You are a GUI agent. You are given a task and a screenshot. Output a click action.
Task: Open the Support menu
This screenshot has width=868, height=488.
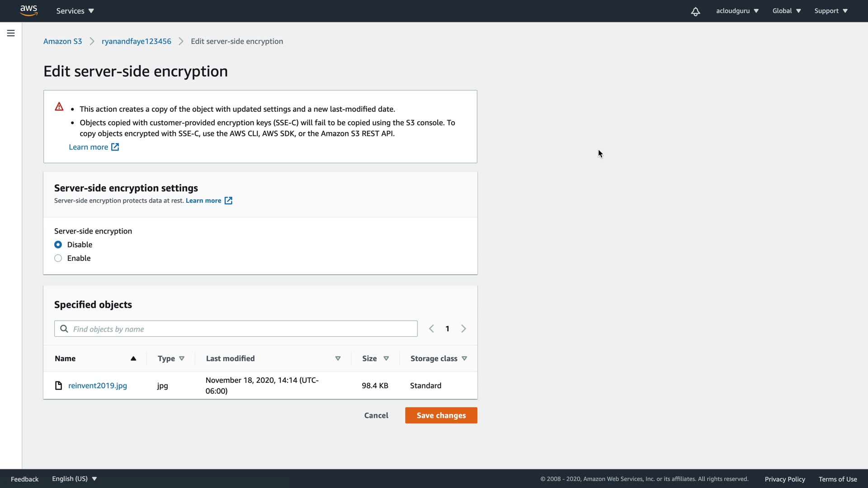pos(830,11)
